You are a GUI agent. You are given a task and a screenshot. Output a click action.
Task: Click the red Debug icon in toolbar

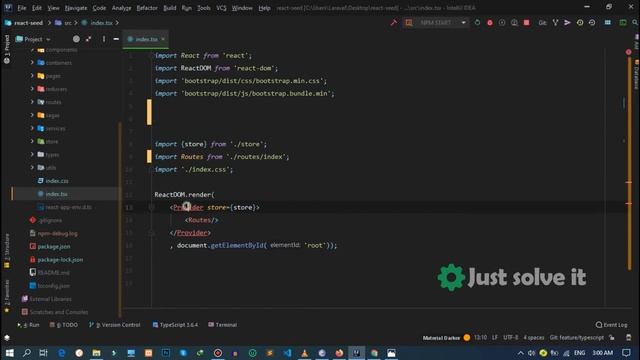point(490,23)
